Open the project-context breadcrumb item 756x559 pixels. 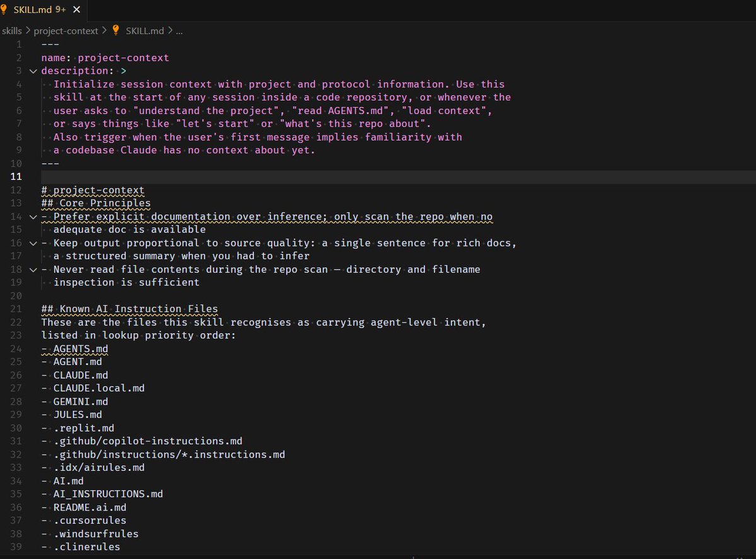click(66, 30)
